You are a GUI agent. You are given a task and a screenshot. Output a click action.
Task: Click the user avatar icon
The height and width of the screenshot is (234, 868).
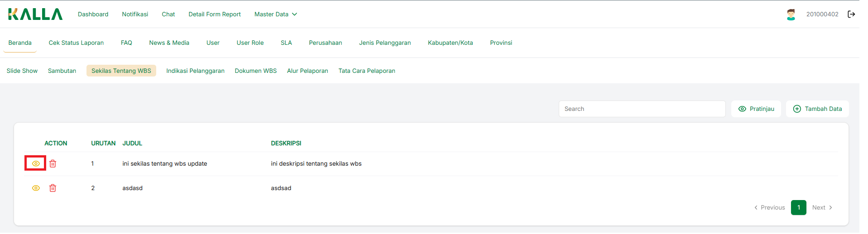tap(791, 14)
